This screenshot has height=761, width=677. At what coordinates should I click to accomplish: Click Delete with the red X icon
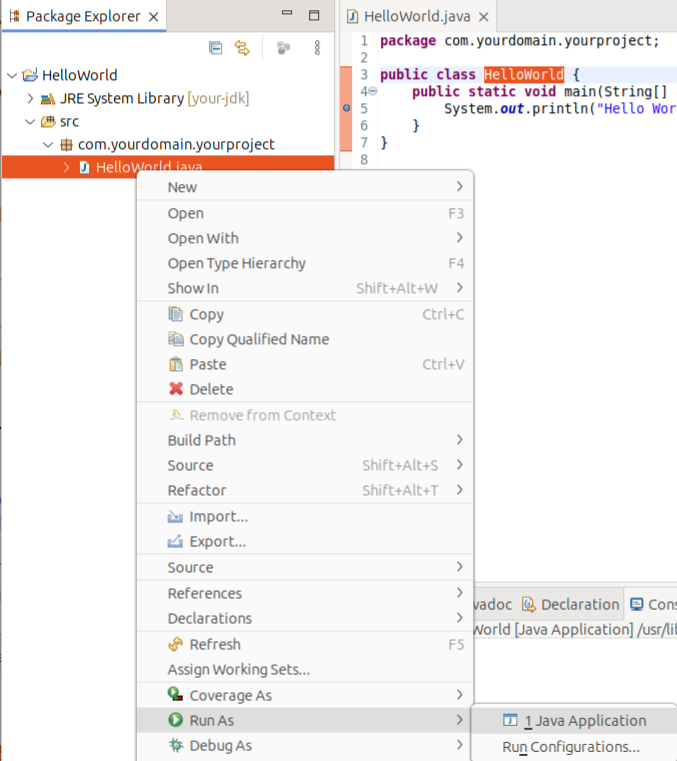tap(210, 389)
